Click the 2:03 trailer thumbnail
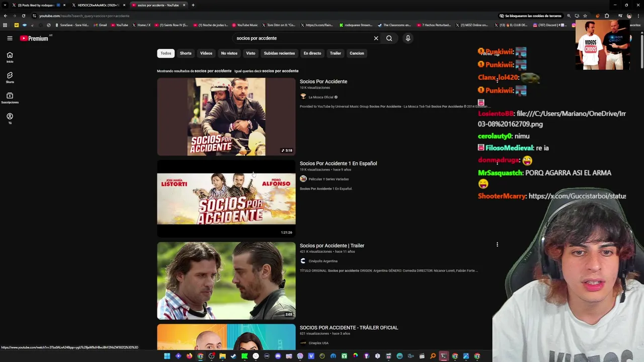Viewport: 644px width, 362px height. [226, 281]
